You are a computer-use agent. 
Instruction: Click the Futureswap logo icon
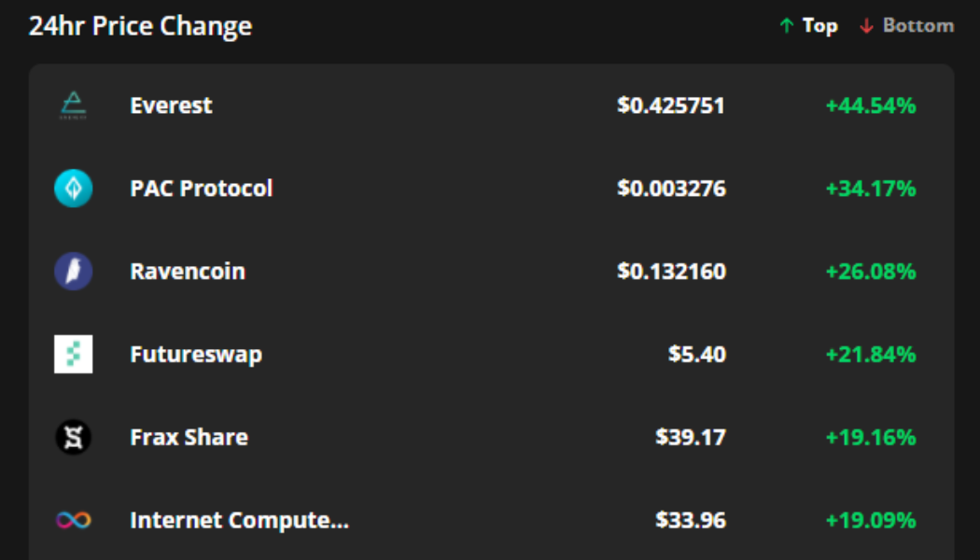73,355
